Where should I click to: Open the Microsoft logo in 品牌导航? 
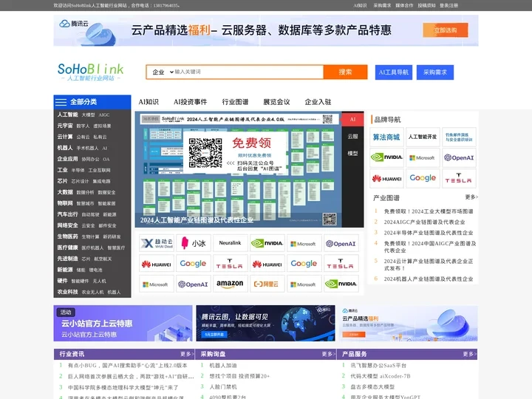click(x=423, y=157)
